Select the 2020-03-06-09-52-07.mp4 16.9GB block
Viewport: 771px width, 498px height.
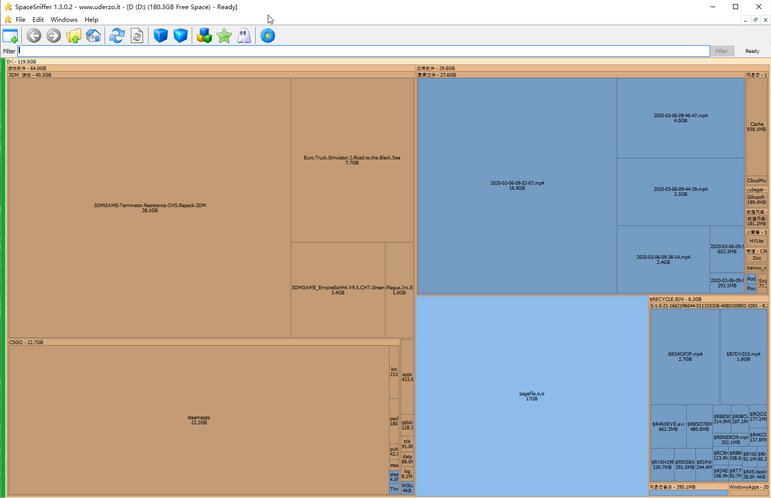click(x=517, y=185)
